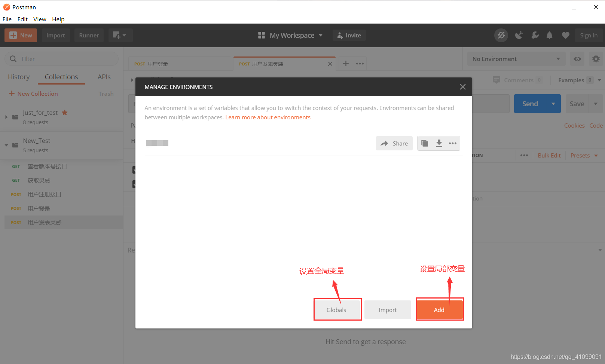The image size is (605, 364).
Task: Open the manage environments gear icon
Action: coord(596,59)
